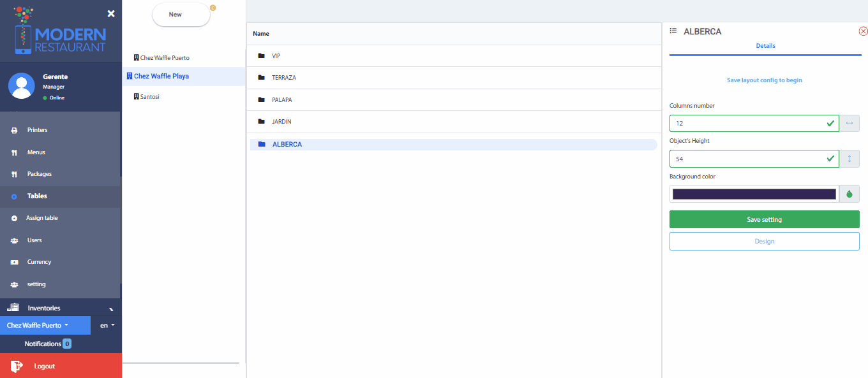The width and height of the screenshot is (868, 378).
Task: Click the vertical arrows icon beside object's height
Action: tap(849, 159)
